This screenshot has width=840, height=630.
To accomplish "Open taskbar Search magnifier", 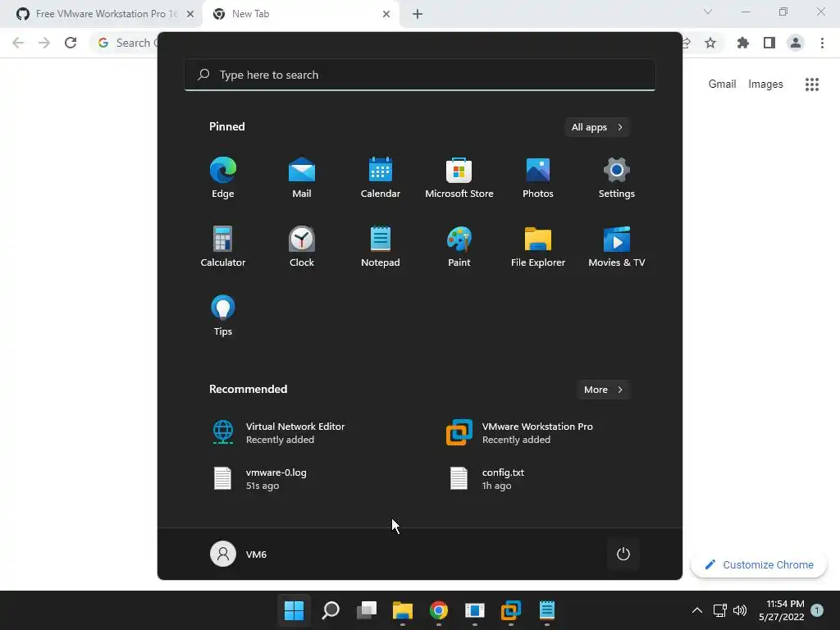I will [x=331, y=610].
